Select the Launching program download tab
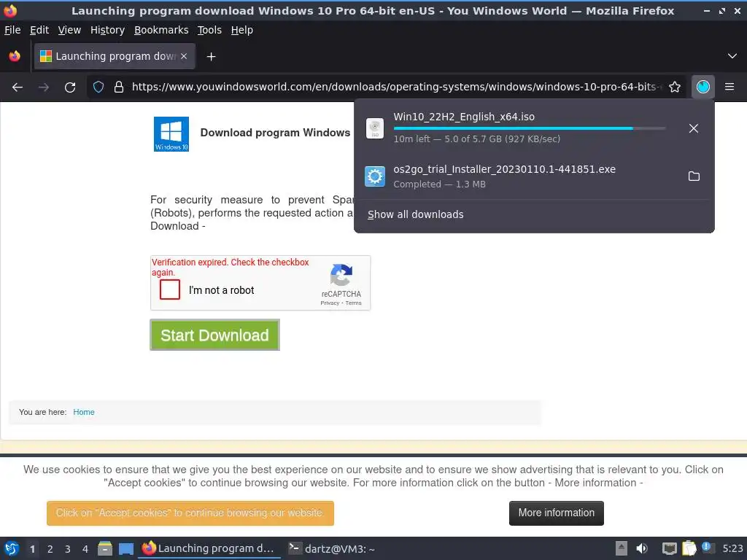Image resolution: width=747 pixels, height=560 pixels. click(115, 56)
